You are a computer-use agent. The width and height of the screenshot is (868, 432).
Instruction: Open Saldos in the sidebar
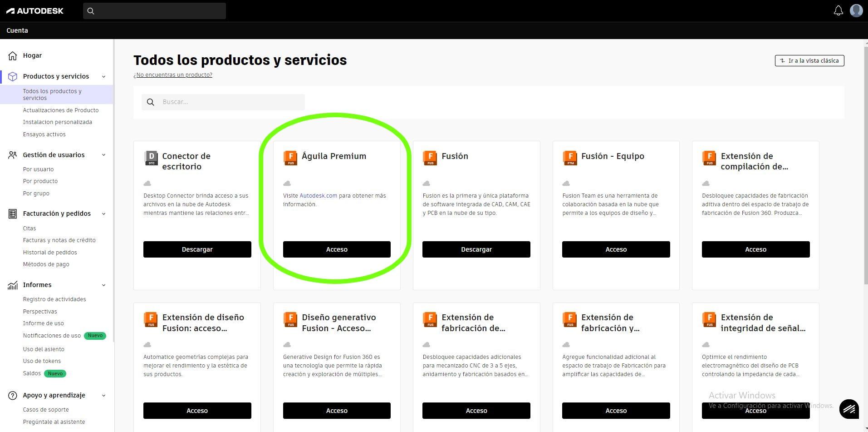point(32,373)
